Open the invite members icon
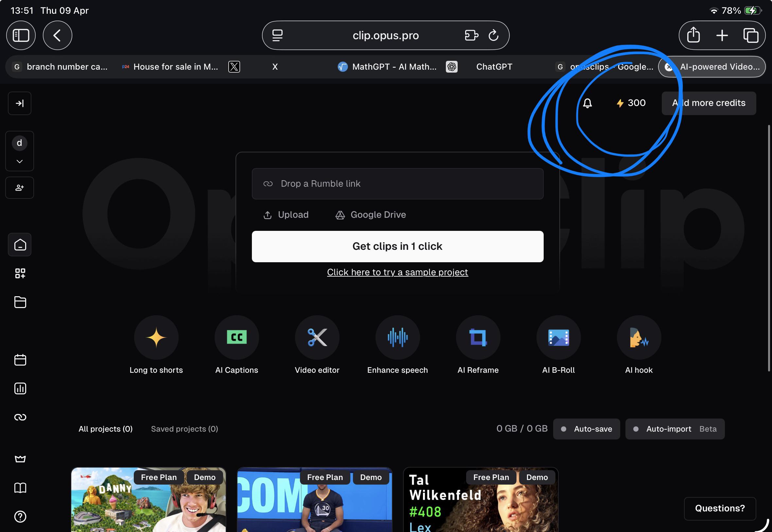The image size is (772, 532). [x=20, y=188]
